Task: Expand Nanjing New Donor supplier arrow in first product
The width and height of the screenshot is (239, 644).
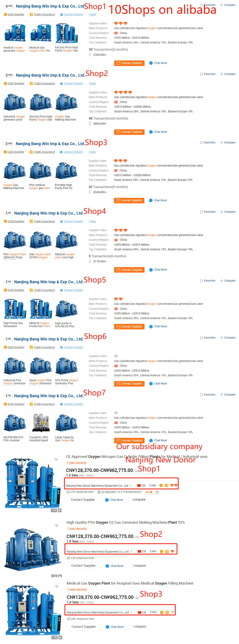Action: coord(131,486)
